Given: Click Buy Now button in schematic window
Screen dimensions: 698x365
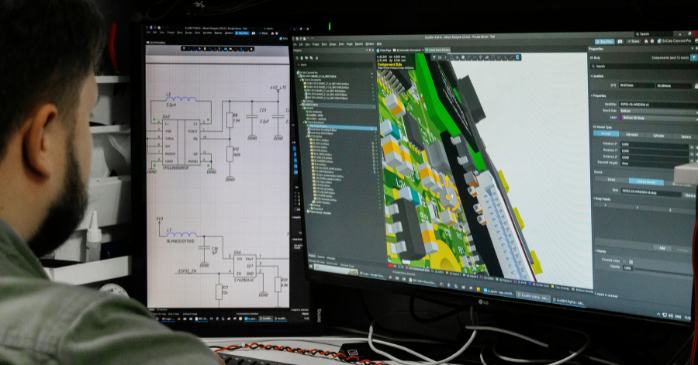Looking at the screenshot, I should click(242, 33).
